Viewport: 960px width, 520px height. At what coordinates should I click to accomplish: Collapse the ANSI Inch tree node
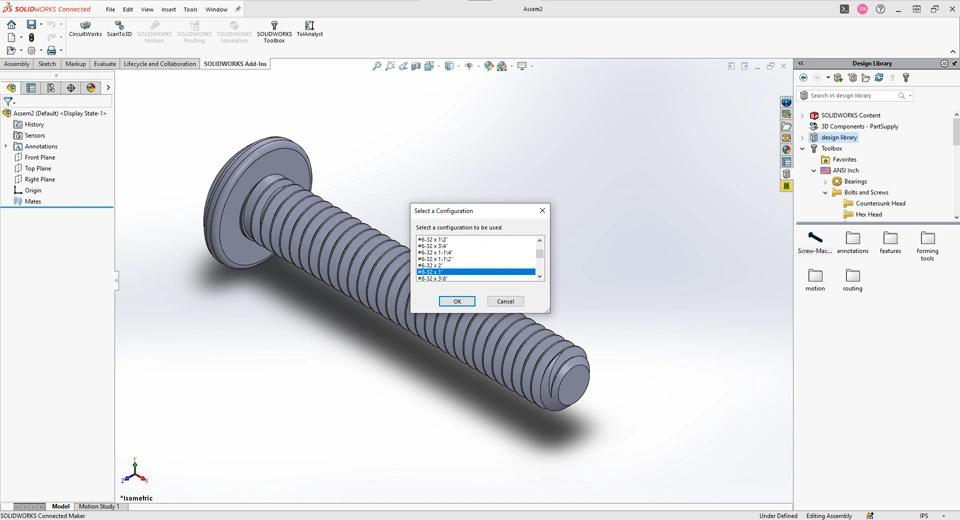(814, 171)
